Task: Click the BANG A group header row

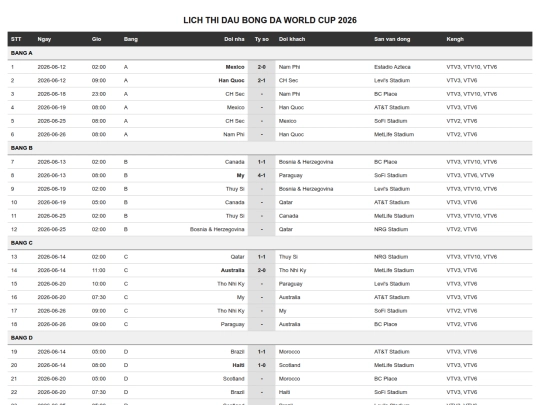Action: pos(270,53)
